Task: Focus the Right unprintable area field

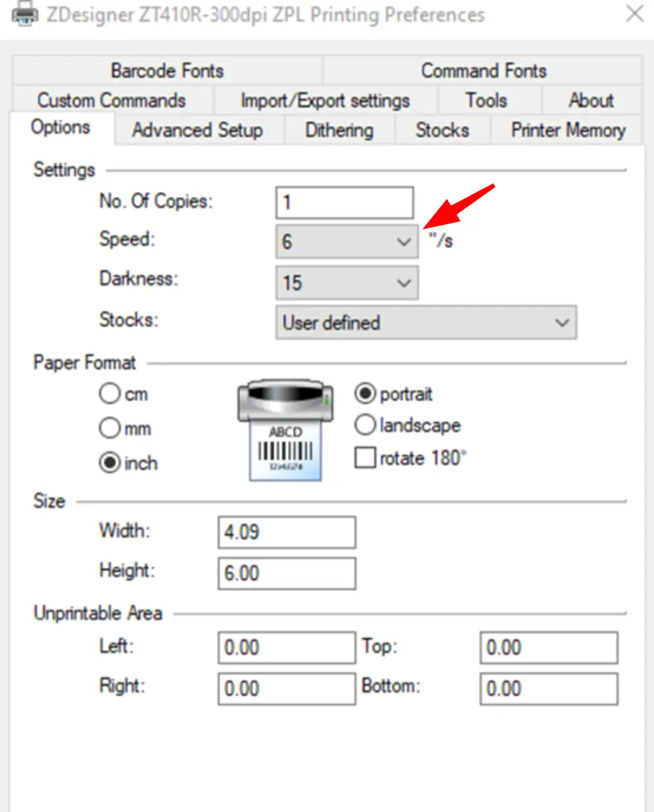Action: point(286,689)
